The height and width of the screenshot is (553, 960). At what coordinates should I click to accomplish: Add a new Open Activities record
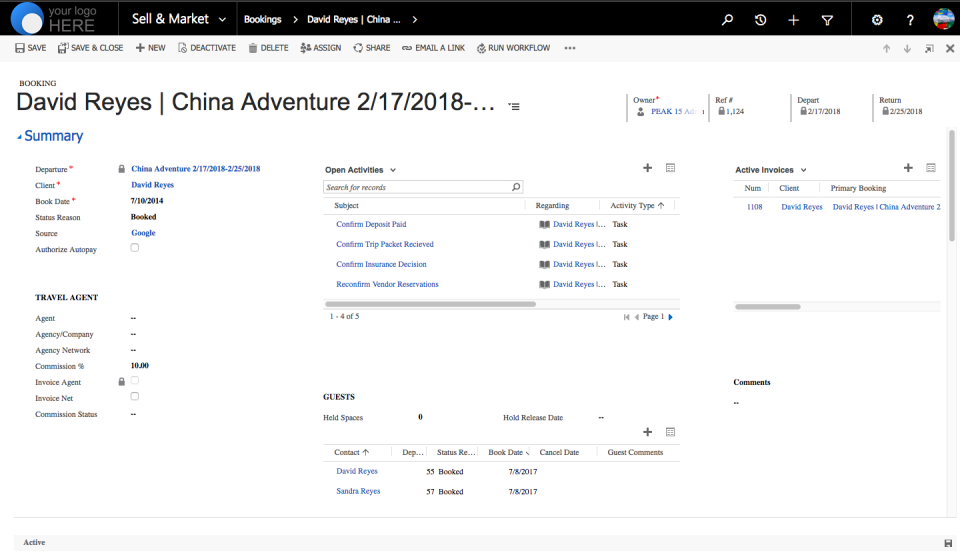[x=647, y=169]
